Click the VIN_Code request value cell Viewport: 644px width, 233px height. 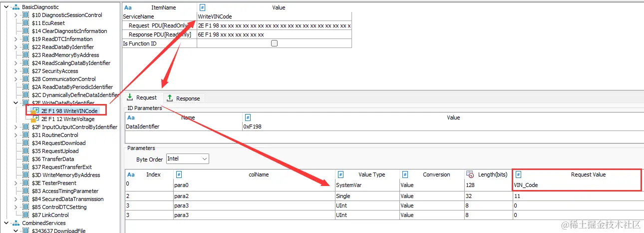[x=578, y=185]
